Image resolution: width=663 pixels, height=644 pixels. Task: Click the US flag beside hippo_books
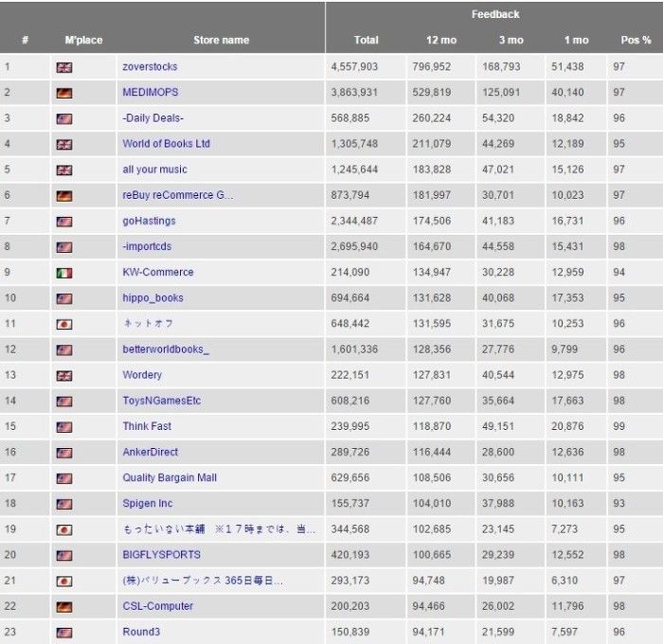click(x=64, y=298)
